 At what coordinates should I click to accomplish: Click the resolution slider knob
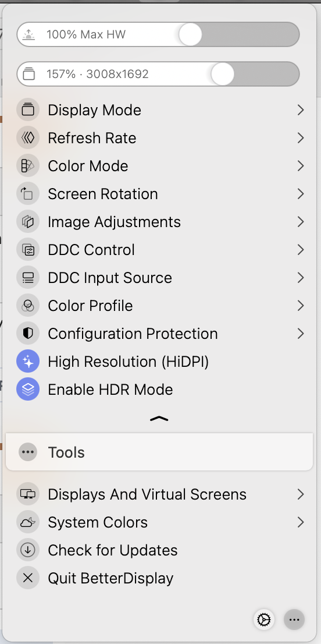click(222, 74)
